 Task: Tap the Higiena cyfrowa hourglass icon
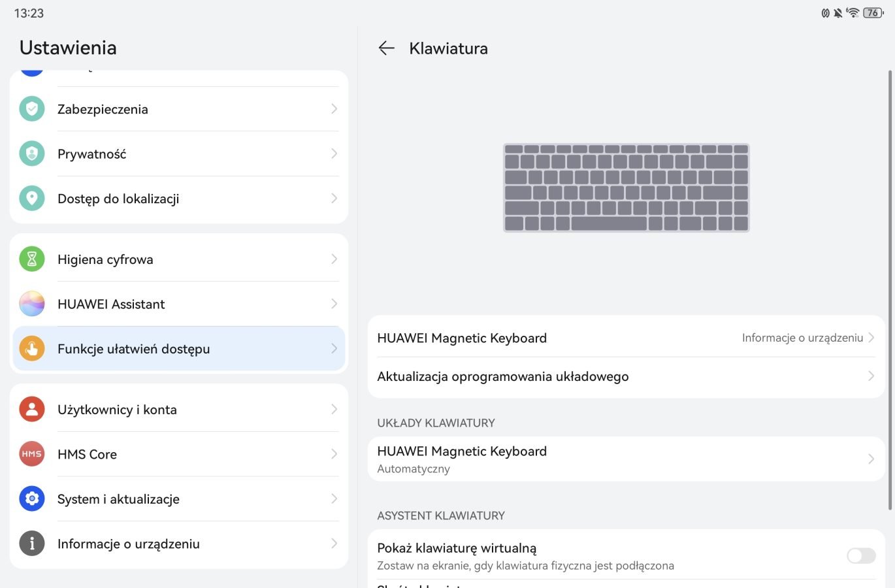(x=32, y=259)
